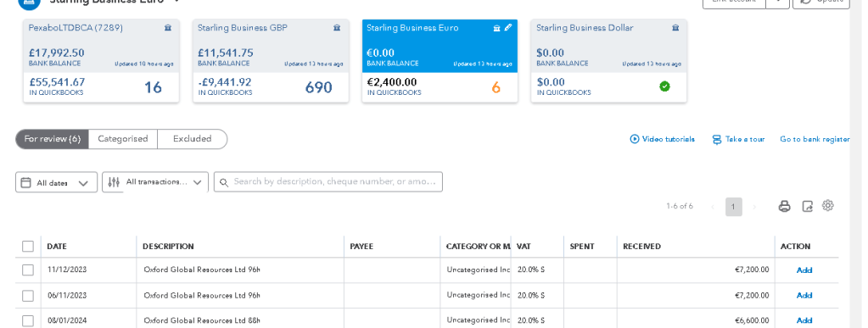Click the tour icon beside Take a tour
868x328 pixels.
coord(717,139)
